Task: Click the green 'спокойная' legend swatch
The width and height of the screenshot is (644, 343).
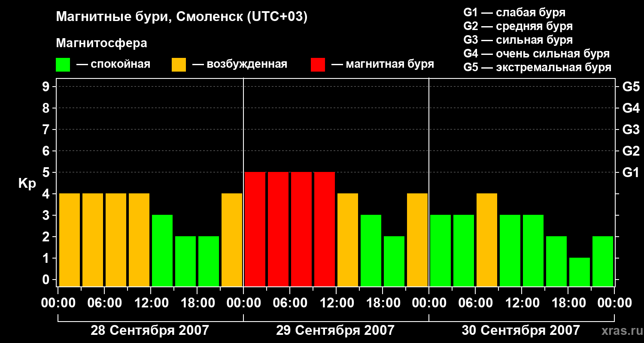Action: 63,65
